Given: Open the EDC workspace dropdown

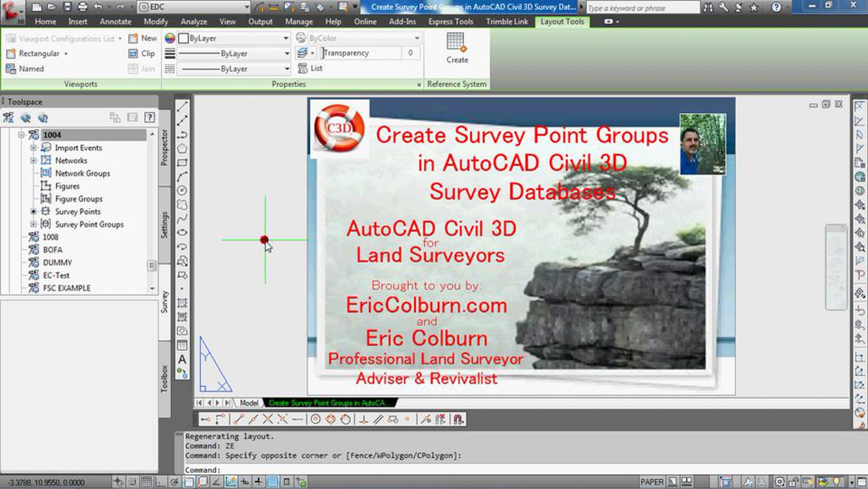Looking at the screenshot, I should 246,7.
